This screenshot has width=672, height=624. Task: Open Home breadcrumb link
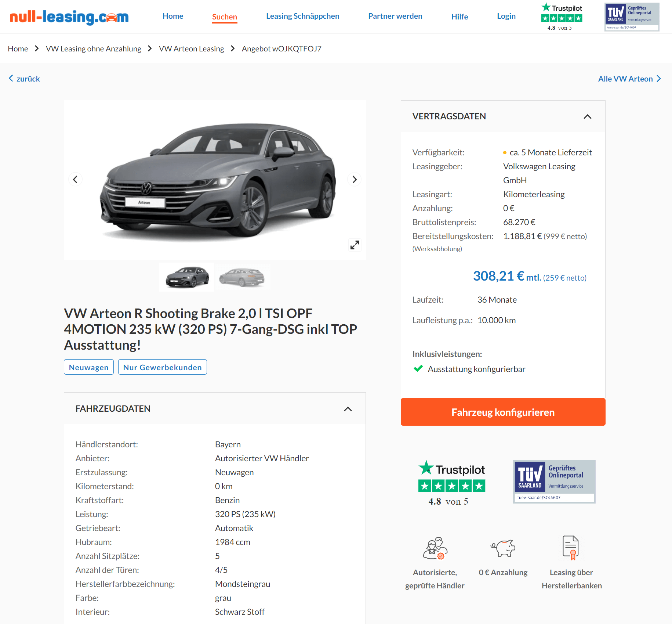(x=18, y=48)
